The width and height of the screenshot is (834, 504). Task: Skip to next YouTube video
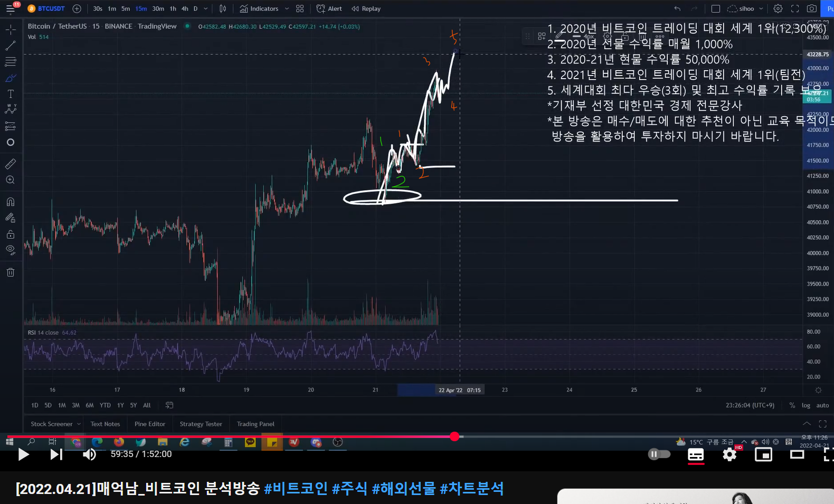[56, 454]
